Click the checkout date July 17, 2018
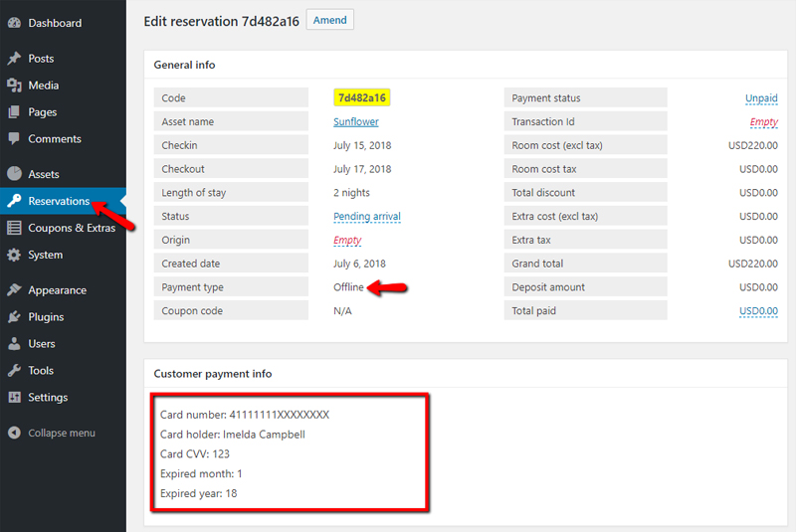The height and width of the screenshot is (532, 796). [362, 169]
